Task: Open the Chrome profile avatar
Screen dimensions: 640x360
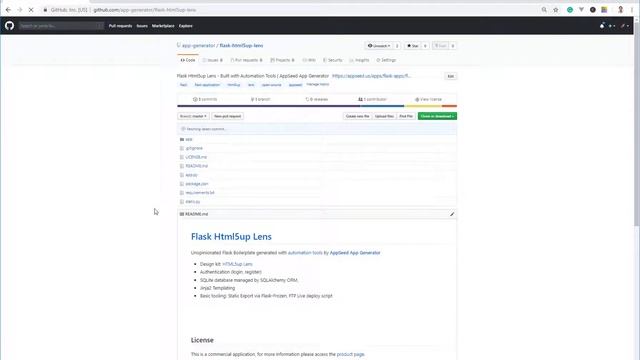Action: (x=620, y=10)
